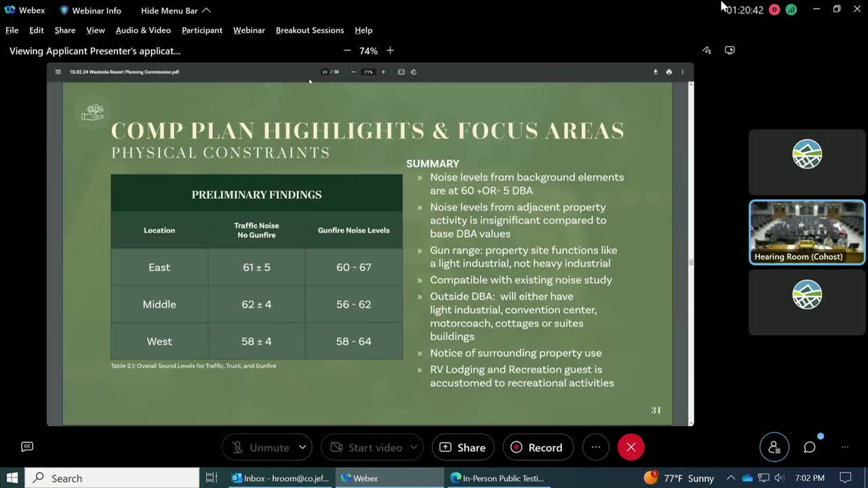The image size is (868, 488).
Task: Click the volume speaker tray icon
Action: [x=778, y=478]
